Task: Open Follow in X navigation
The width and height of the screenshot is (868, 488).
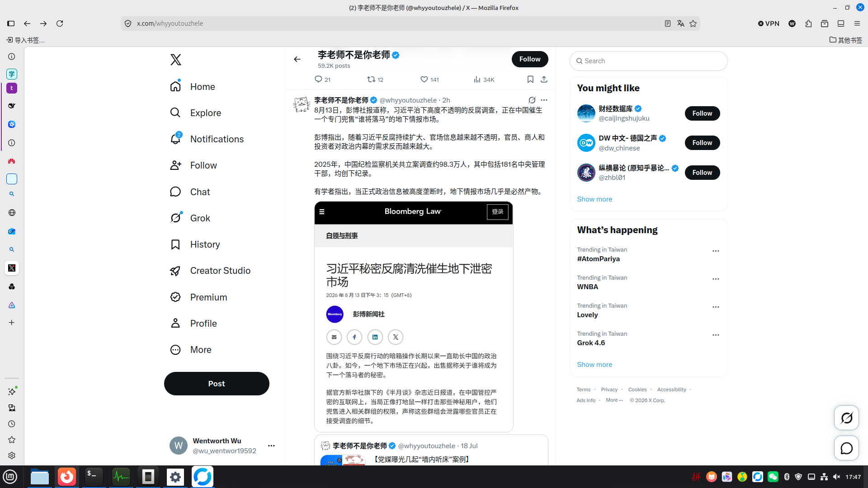Action: (193, 165)
